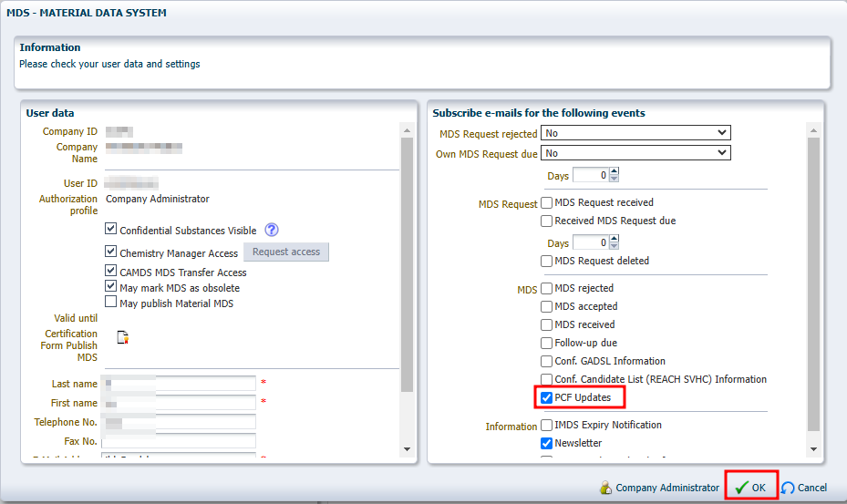Screen dimensions: 847x504
Task: Enable IMDS Expiry Notification
Action: coord(547,425)
